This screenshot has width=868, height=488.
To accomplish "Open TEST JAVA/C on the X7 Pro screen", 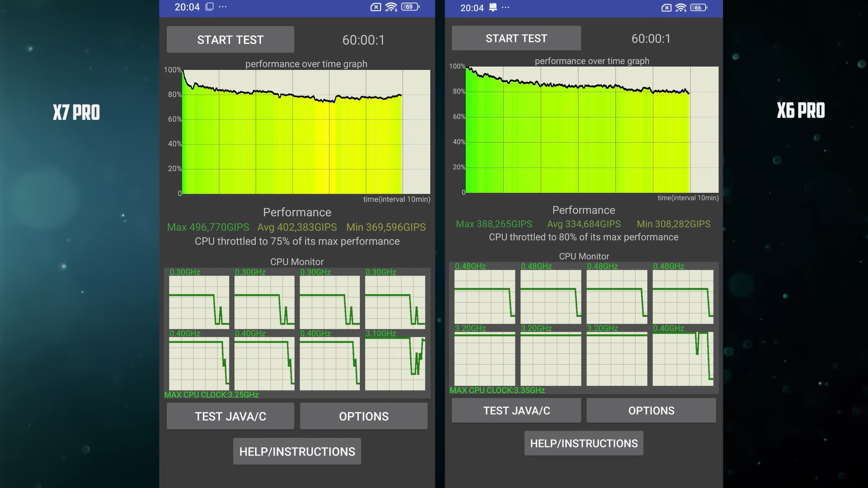I will click(x=231, y=416).
